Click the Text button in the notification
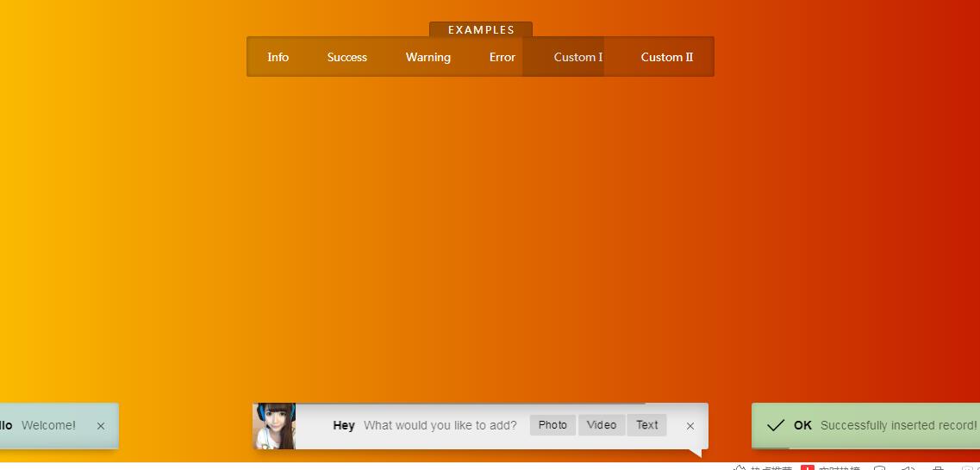The image size is (980, 470). pyautogui.click(x=646, y=425)
